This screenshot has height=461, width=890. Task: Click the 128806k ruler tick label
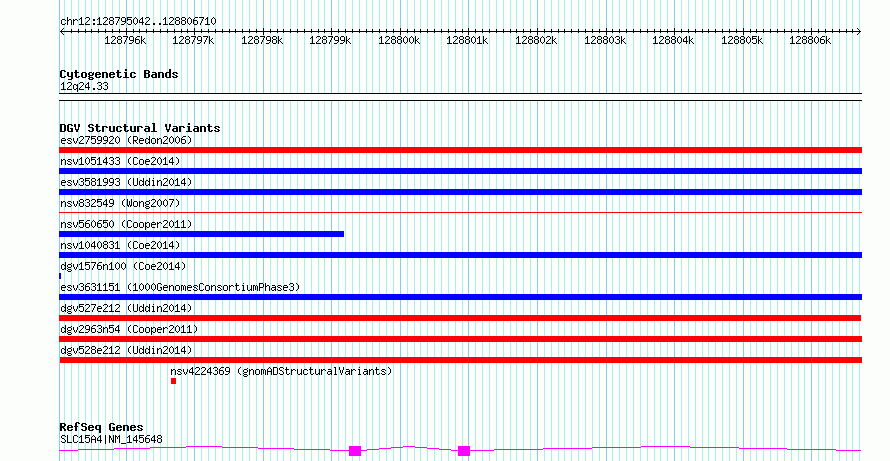[810, 41]
